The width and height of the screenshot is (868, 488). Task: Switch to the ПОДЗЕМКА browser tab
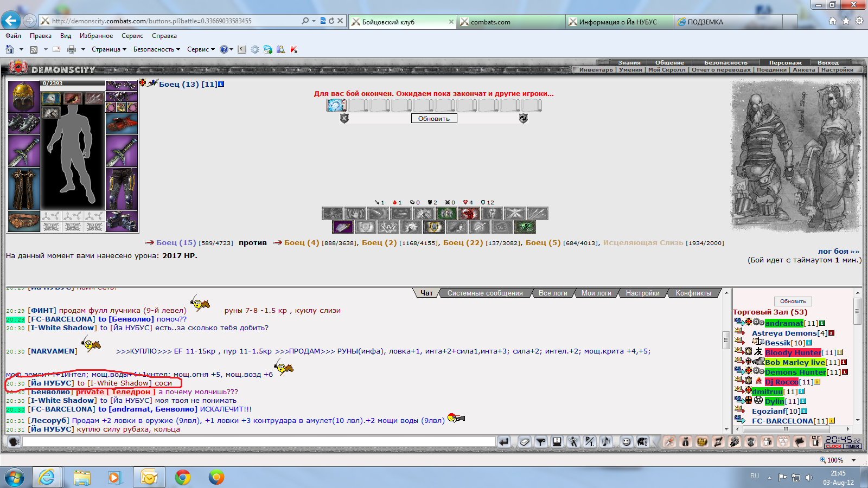(728, 22)
